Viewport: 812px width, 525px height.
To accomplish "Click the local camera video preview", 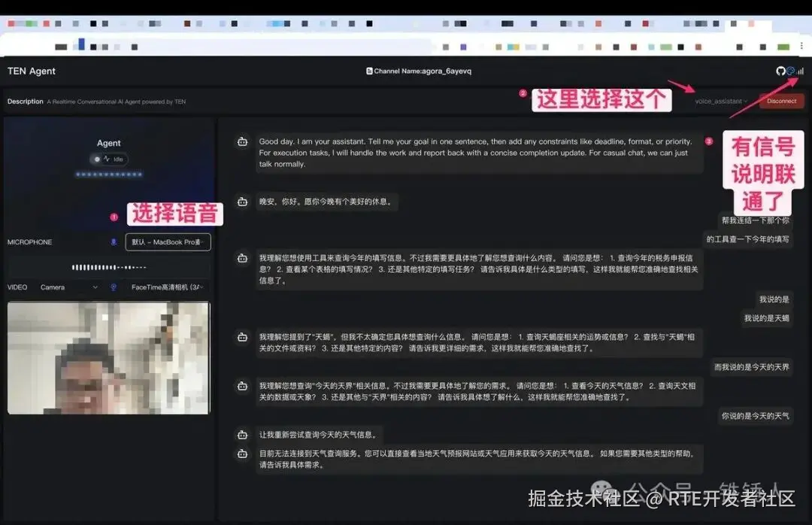I will pos(109,357).
